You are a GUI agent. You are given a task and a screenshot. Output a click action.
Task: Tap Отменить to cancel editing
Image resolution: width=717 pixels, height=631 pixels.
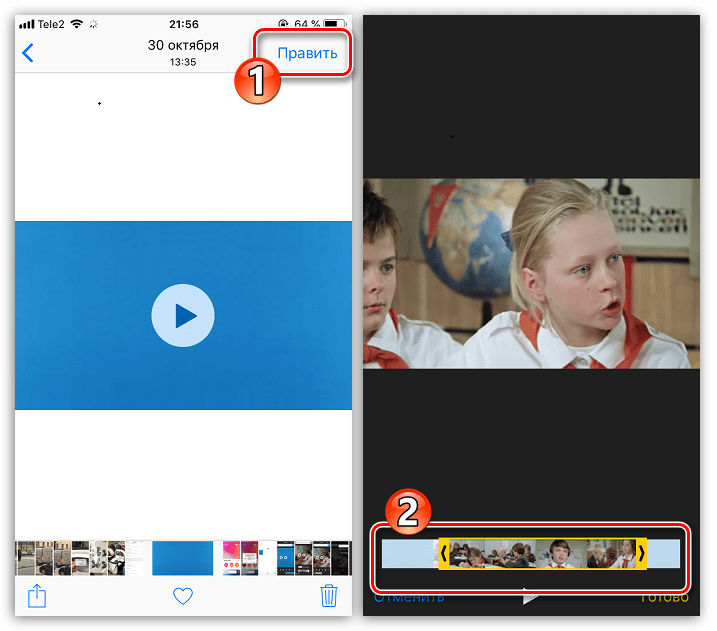[408, 598]
